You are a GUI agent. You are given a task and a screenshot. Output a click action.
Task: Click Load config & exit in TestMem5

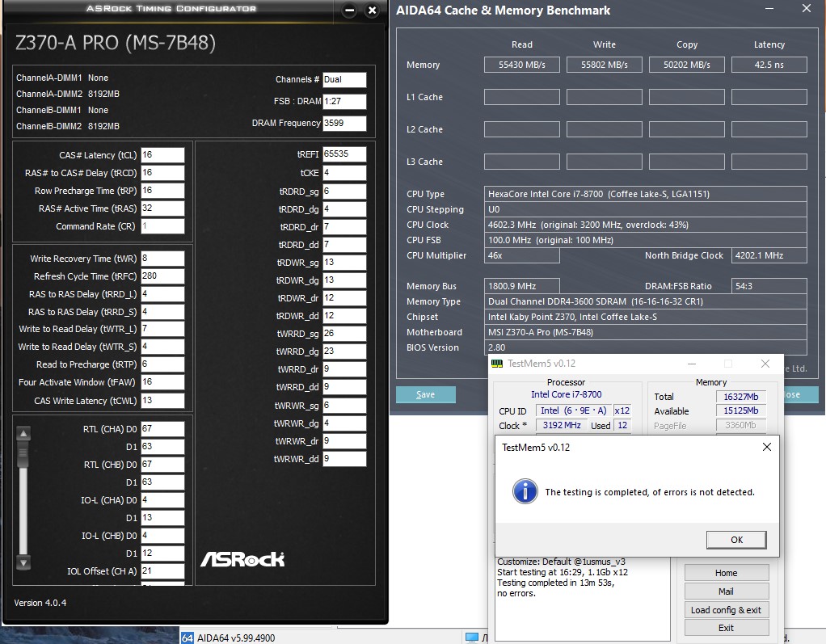[x=727, y=610]
